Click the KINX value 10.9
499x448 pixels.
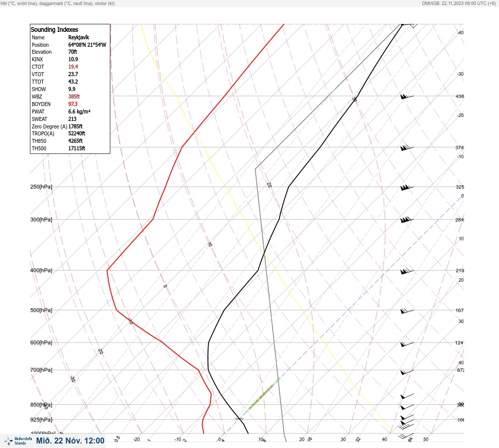(73, 59)
